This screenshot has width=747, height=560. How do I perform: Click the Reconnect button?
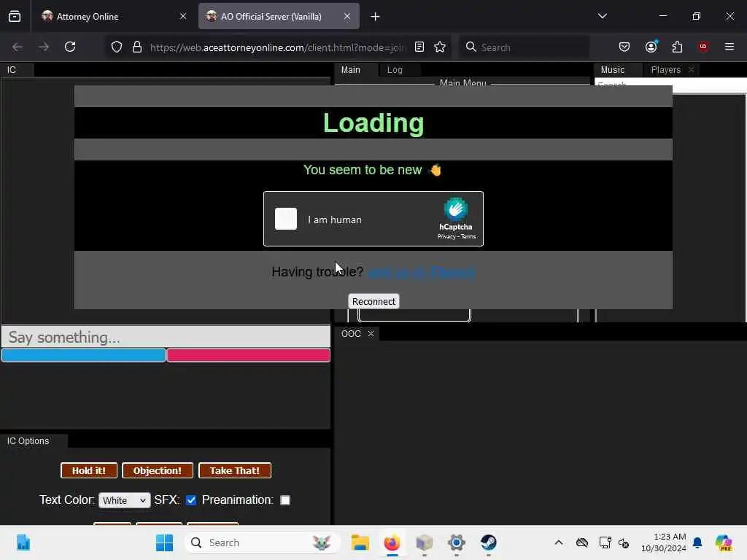coord(373,301)
